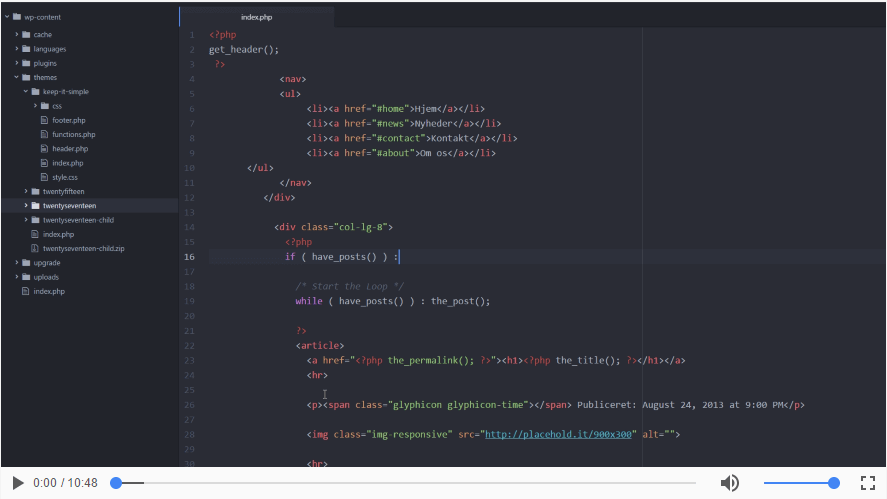Enter fullscreen mode
The image size is (887, 499).
[x=868, y=483]
